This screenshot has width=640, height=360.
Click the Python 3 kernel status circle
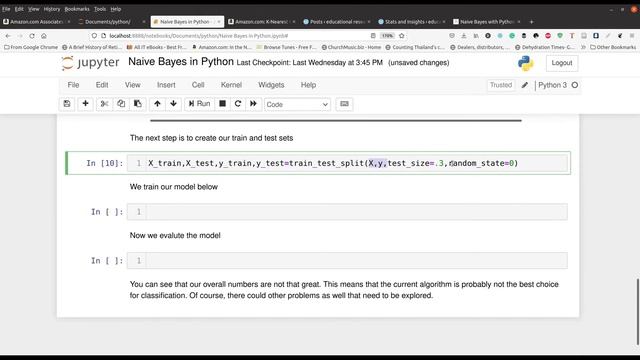pos(575,85)
